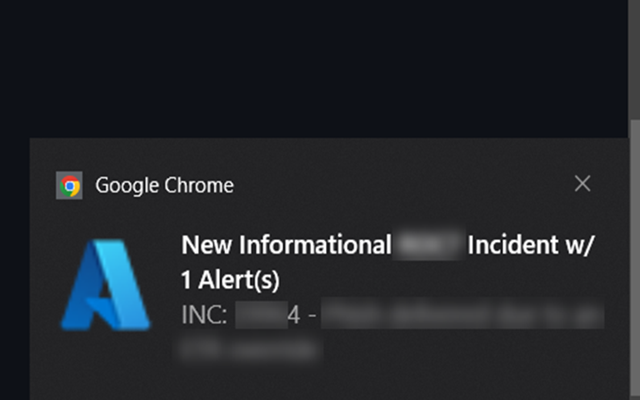Image resolution: width=640 pixels, height=400 pixels.
Task: Click the "1 Alert(s)" text line
Action: 230,280
